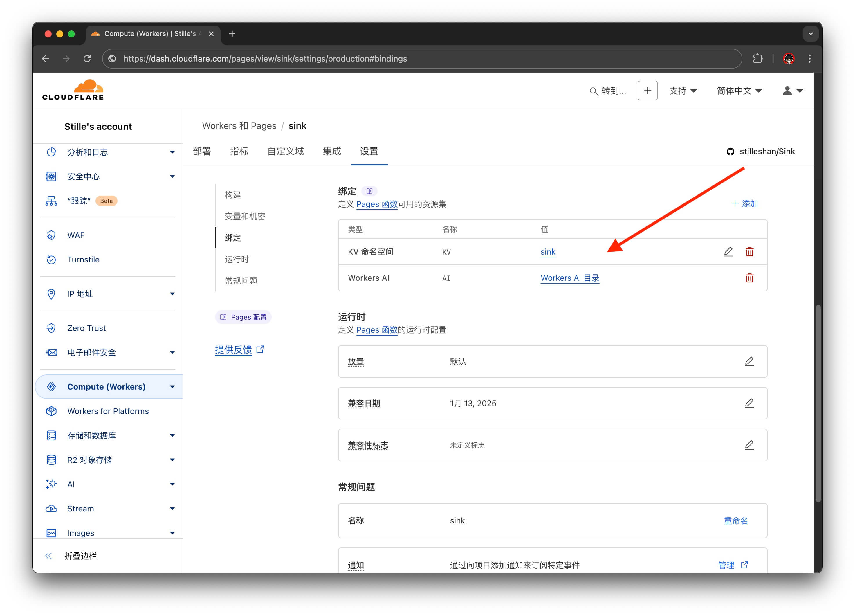Image resolution: width=855 pixels, height=616 pixels.
Task: Click Workers 和 Pages breadcrumb
Action: (239, 125)
